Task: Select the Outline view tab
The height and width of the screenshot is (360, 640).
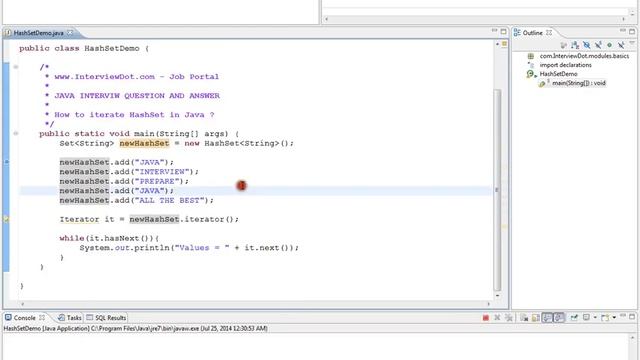Action: 532,33
